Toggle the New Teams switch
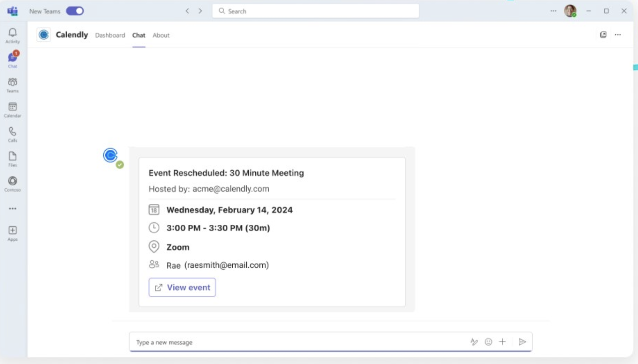 [75, 11]
